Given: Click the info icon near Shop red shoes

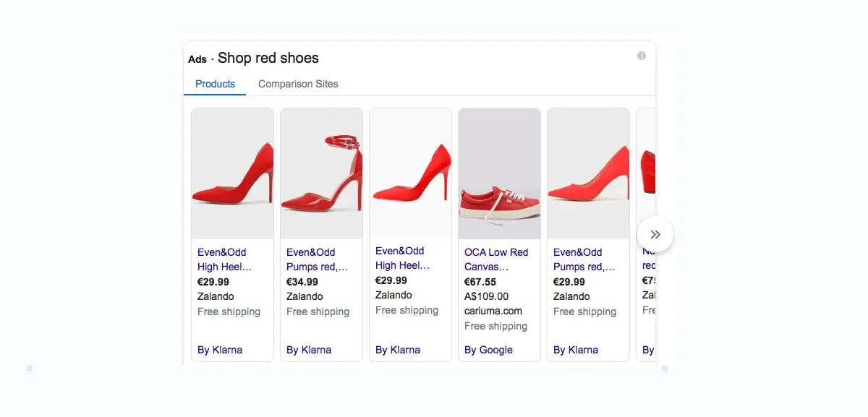Looking at the screenshot, I should coord(641,55).
